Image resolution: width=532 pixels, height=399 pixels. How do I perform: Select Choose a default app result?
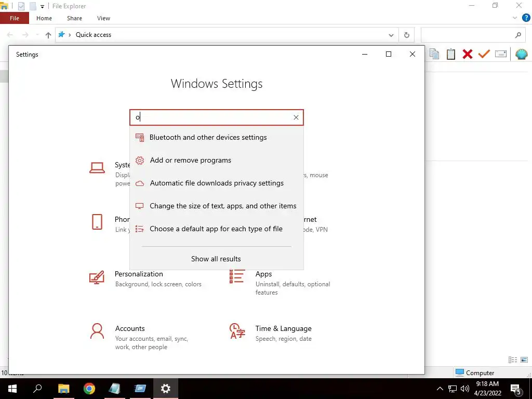(217, 229)
